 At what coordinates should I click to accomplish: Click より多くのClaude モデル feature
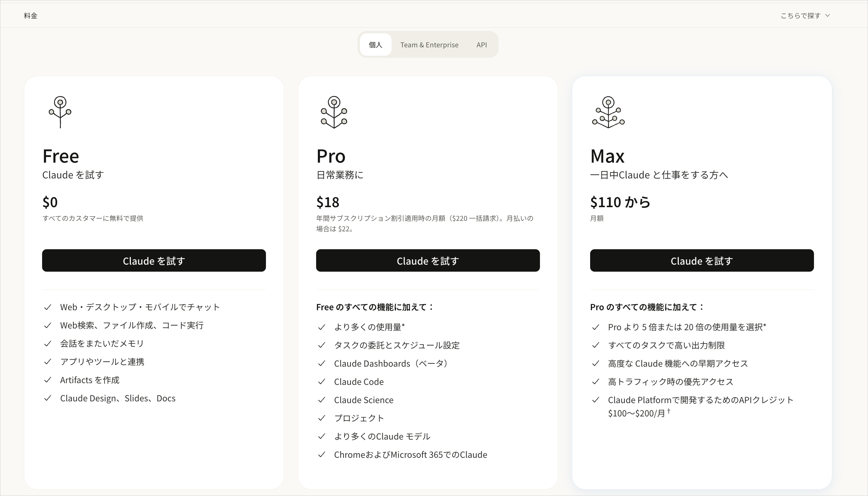[x=382, y=436]
